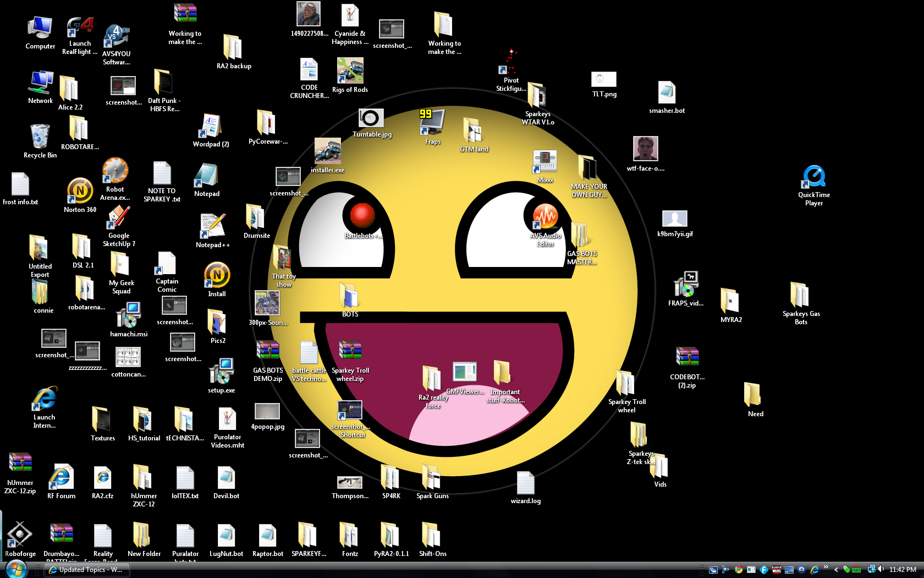Open Sparkeys WTAR V1.o folder
Screen dimensions: 924x578
[x=537, y=104]
